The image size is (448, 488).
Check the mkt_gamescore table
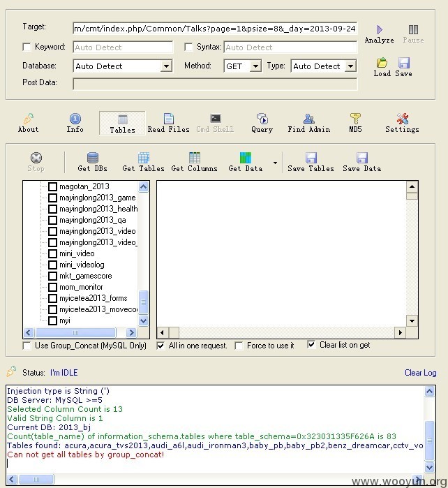pyautogui.click(x=52, y=276)
